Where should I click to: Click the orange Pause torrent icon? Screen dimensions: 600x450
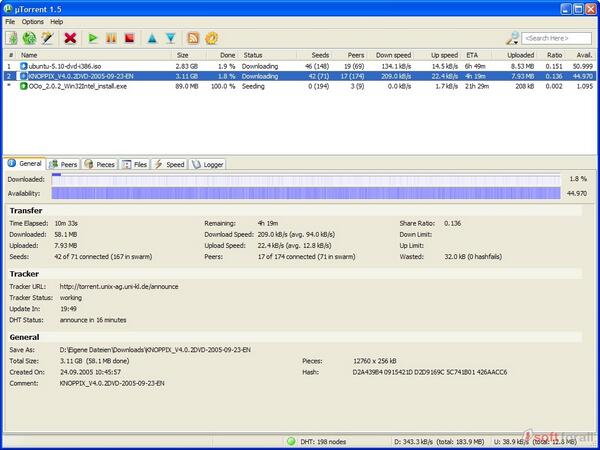(111, 38)
